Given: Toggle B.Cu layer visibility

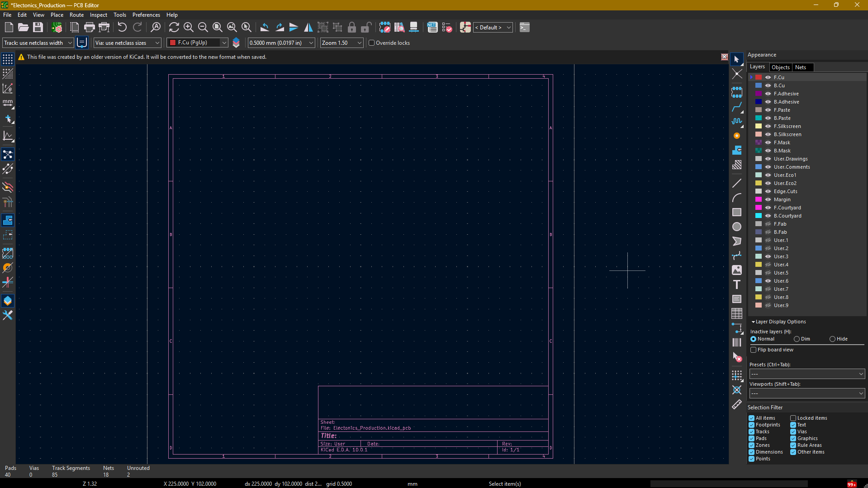Looking at the screenshot, I should (768, 85).
